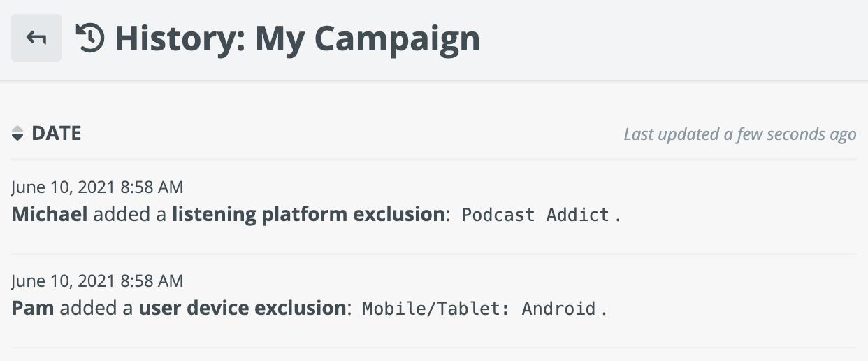Sort history by the DATE column header
This screenshot has height=361, width=868.
[x=57, y=134]
